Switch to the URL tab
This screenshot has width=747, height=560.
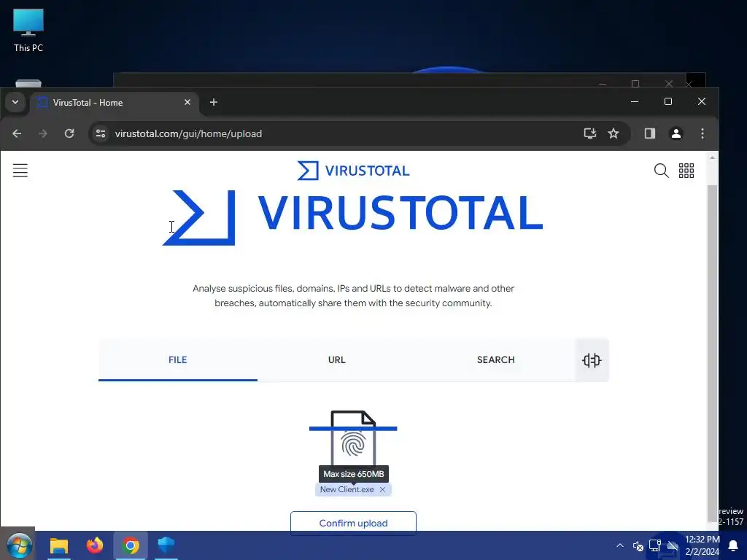337,360
